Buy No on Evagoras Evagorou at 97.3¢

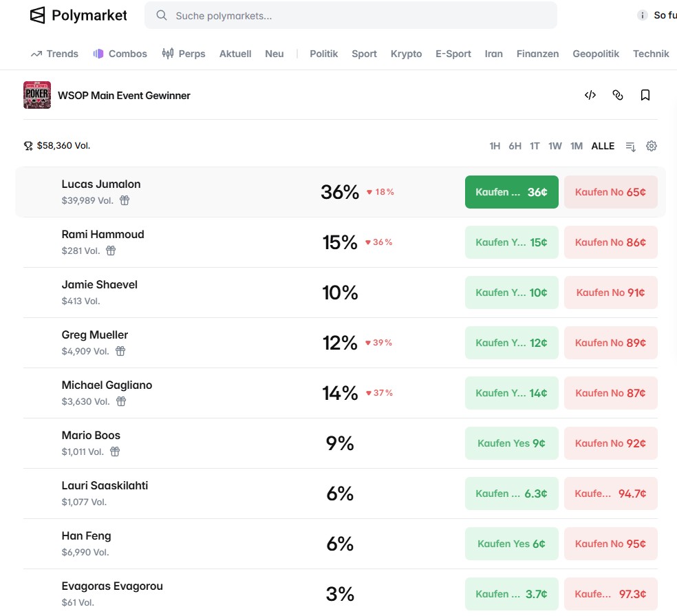(610, 594)
